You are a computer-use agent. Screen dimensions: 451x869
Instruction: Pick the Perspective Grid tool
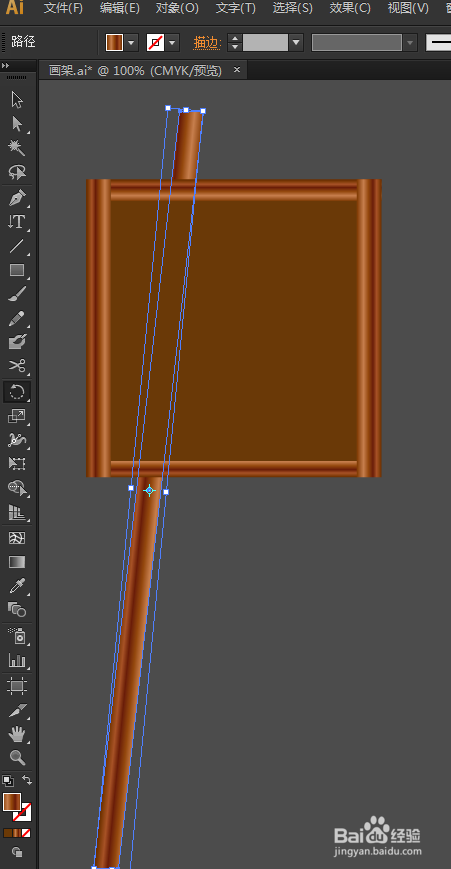pos(17,513)
